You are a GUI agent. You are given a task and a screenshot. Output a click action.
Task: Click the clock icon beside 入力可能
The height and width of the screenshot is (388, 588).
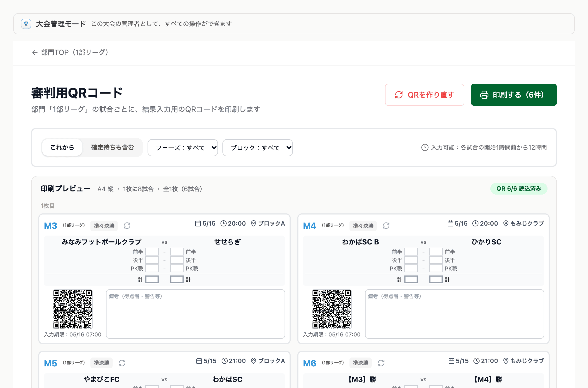point(425,147)
